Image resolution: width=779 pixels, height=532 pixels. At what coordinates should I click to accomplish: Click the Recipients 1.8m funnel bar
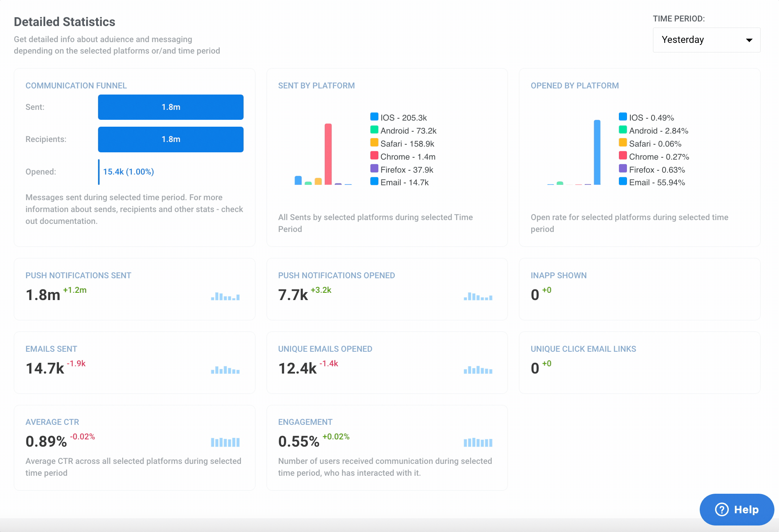[x=170, y=139]
